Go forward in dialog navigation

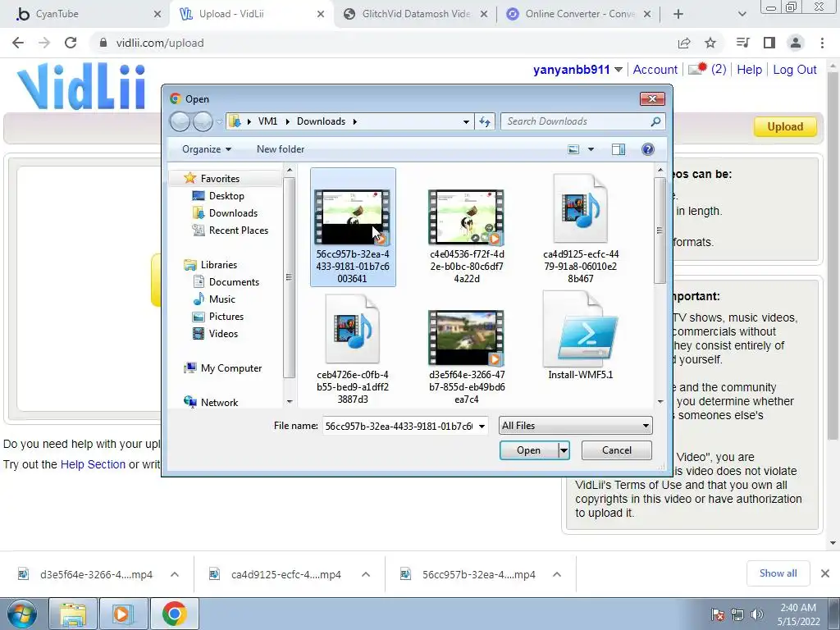click(x=203, y=122)
